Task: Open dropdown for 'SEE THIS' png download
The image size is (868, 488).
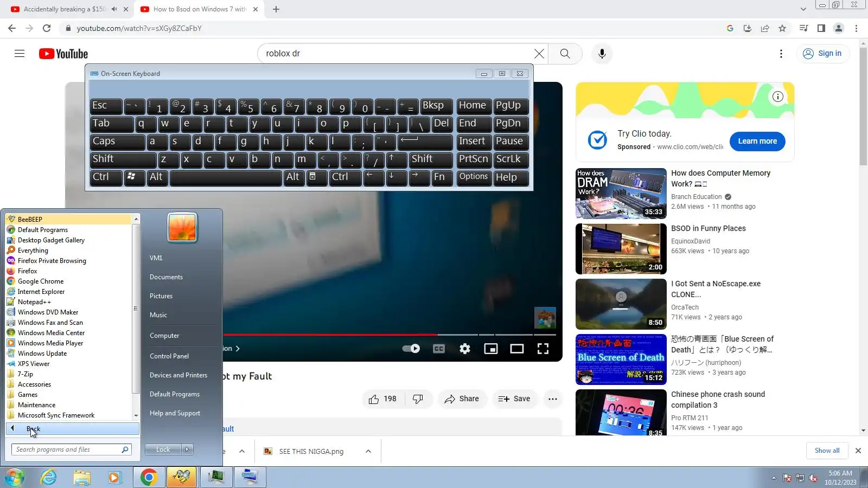Action: coord(368,451)
